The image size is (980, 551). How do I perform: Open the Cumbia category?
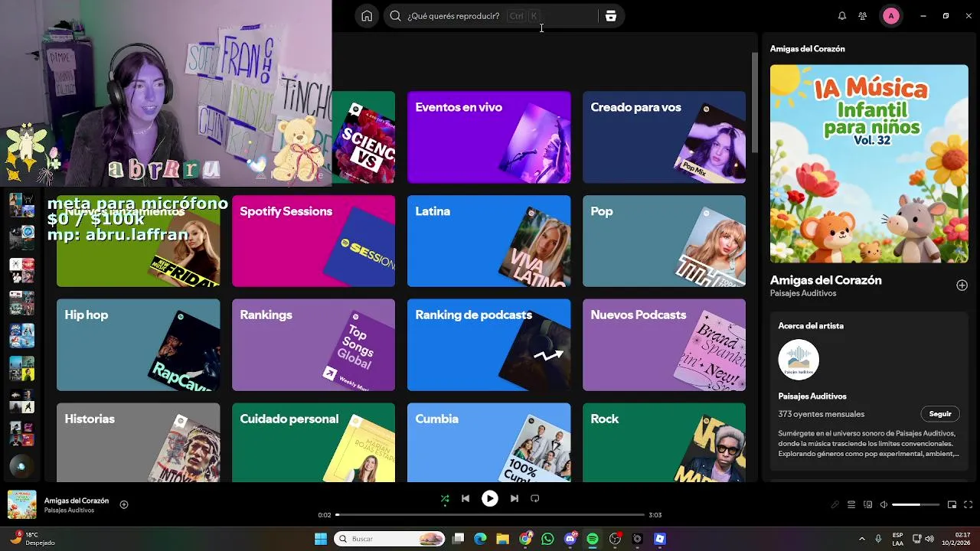pyautogui.click(x=489, y=442)
